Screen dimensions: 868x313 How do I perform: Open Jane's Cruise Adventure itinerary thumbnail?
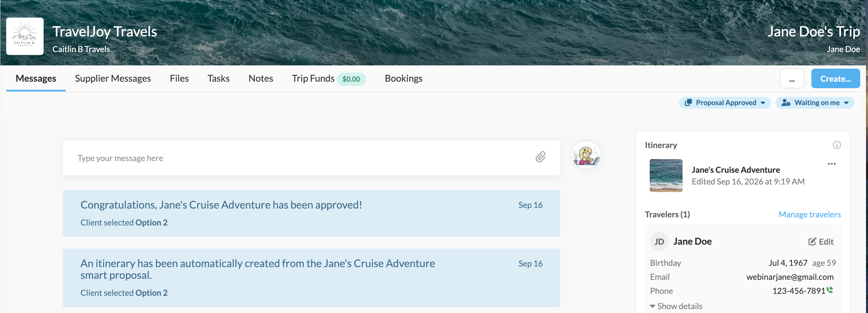coord(666,176)
